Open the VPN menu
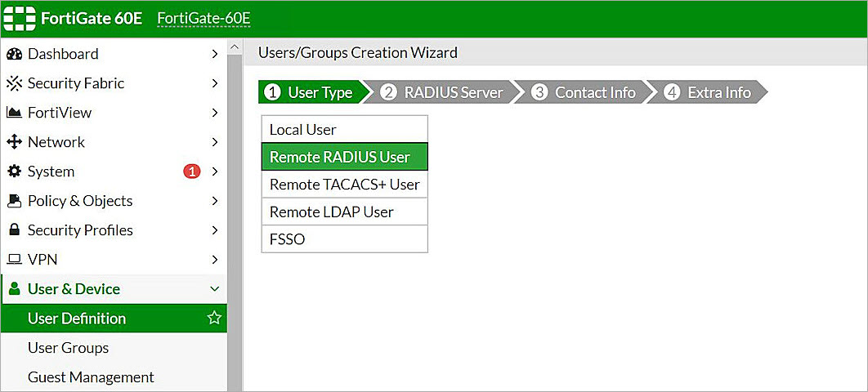This screenshot has height=392, width=868. [114, 260]
